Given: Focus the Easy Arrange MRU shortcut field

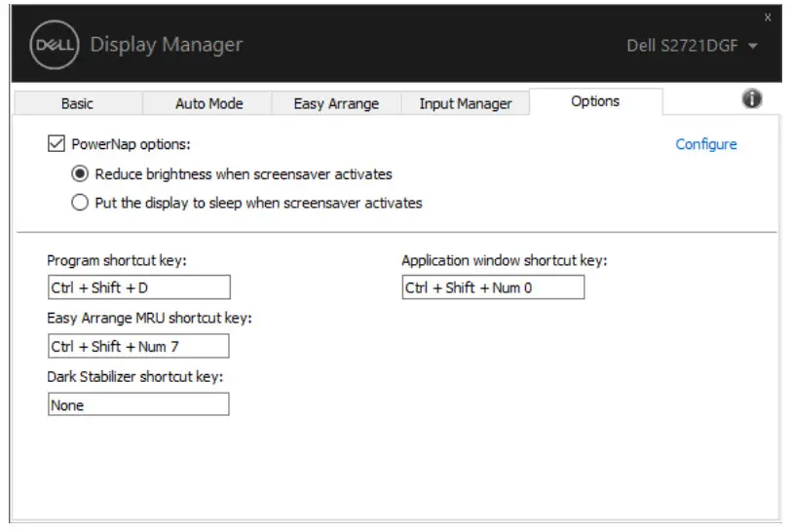Looking at the screenshot, I should (138, 346).
